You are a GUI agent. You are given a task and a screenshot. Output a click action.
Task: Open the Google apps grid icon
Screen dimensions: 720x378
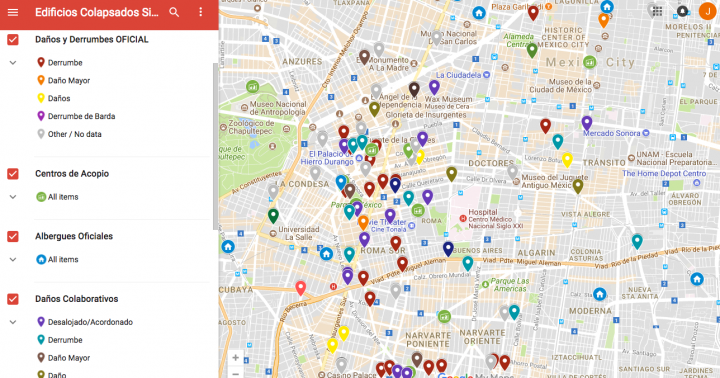(657, 11)
